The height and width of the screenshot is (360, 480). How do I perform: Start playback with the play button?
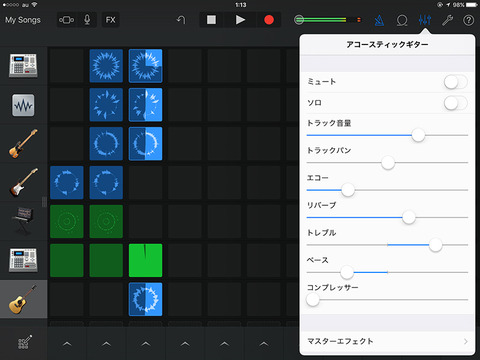[240, 20]
